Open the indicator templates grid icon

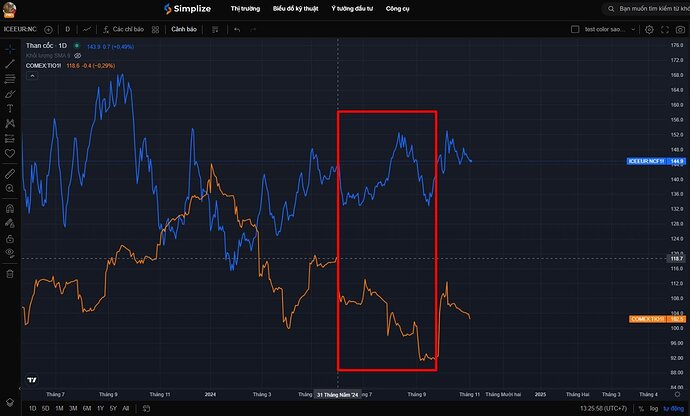tap(155, 29)
